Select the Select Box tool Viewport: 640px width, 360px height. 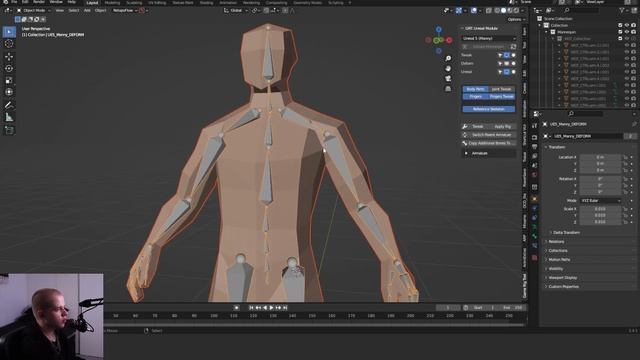tap(9, 32)
